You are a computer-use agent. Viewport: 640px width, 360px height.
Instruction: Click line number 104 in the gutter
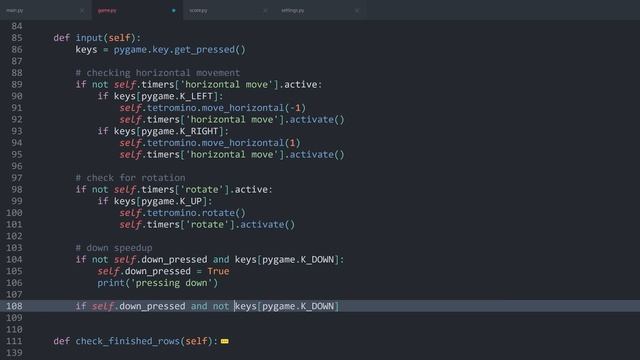click(14, 260)
